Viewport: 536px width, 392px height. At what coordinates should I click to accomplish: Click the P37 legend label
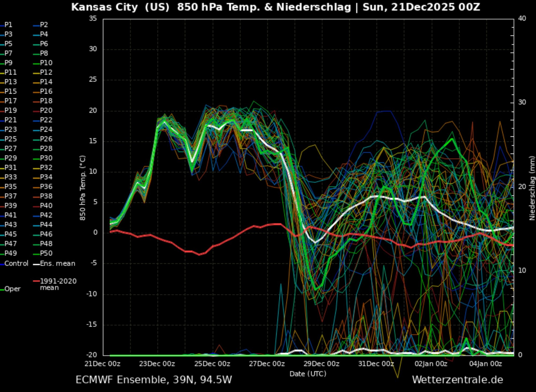[x=10, y=196]
